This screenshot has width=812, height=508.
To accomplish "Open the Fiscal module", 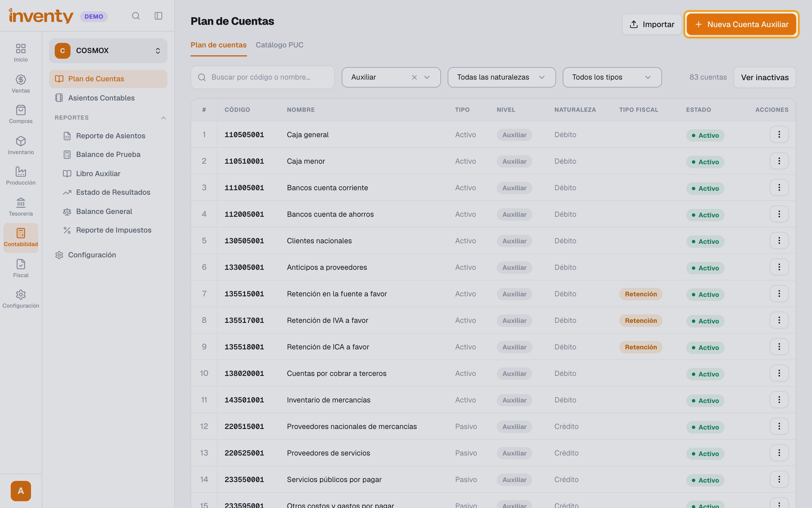I will [x=21, y=268].
